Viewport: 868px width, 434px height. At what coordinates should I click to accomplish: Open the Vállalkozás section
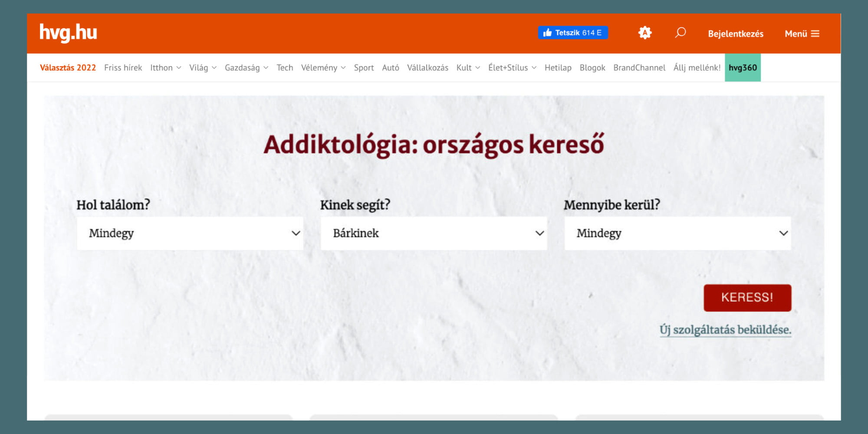coord(427,68)
